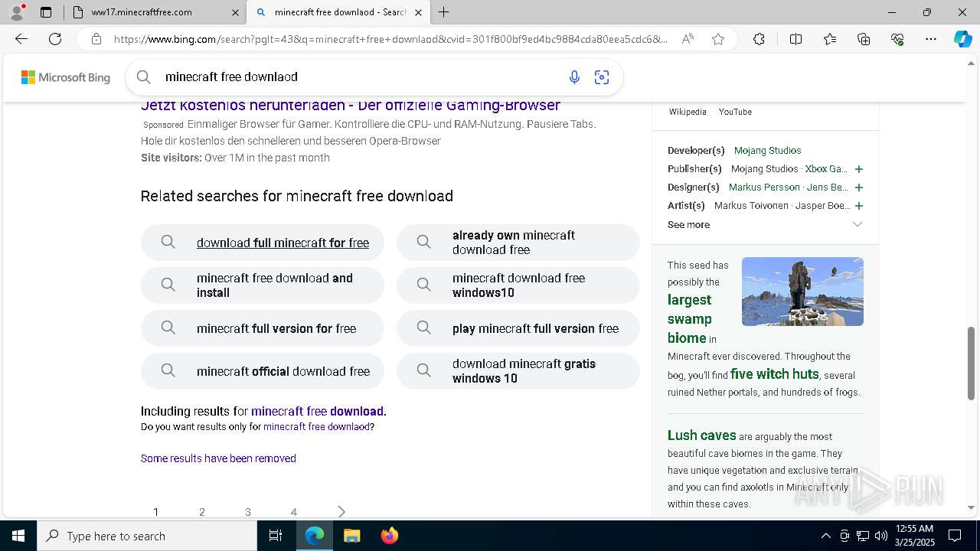
Task: Activate the Read aloud icon in address bar
Action: coord(688,39)
